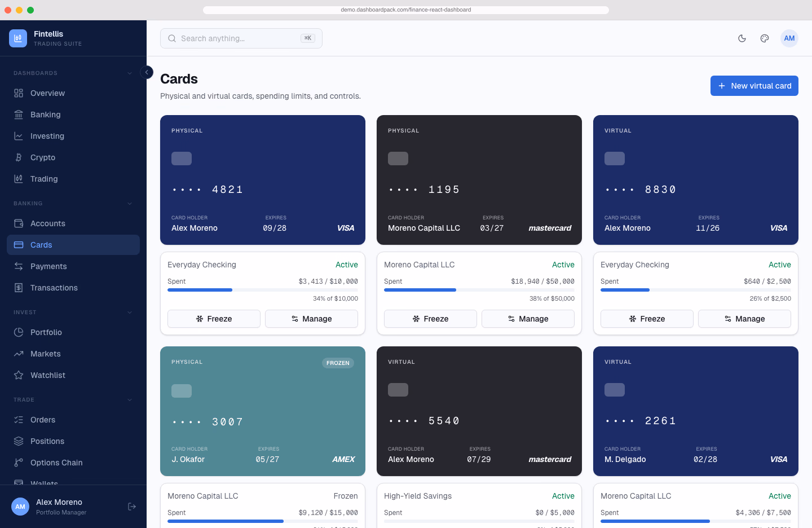Click the AM avatar in sidebar footer
This screenshot has height=528, width=812.
point(20,507)
